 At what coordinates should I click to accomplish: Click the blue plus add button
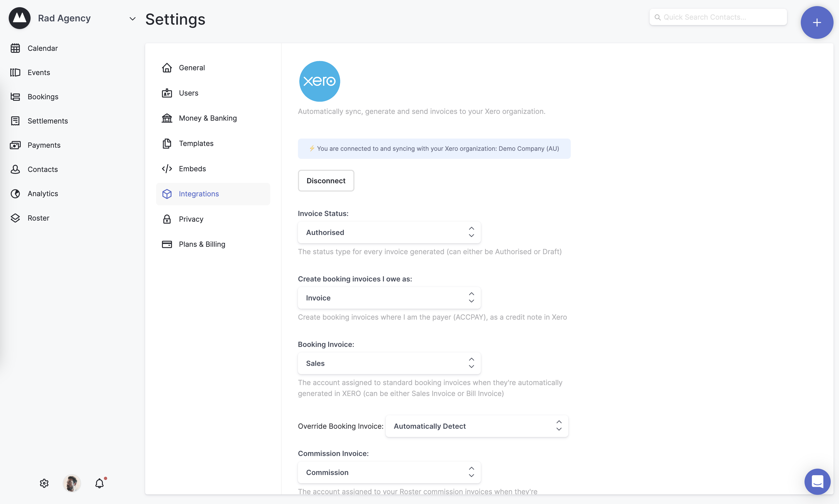(x=817, y=22)
